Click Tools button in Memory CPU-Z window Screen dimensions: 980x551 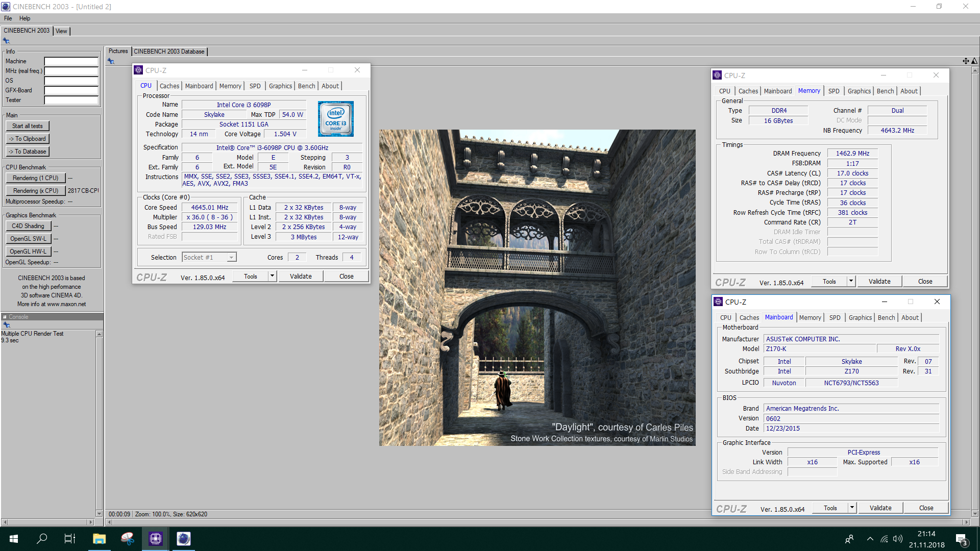(829, 281)
